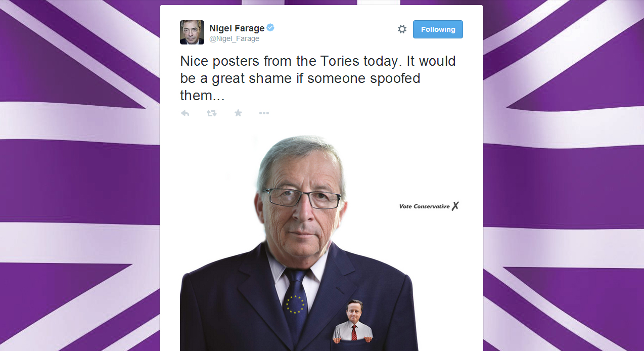The height and width of the screenshot is (351, 644).
Task: Click the EU stars emblem on tie
Action: click(x=296, y=304)
